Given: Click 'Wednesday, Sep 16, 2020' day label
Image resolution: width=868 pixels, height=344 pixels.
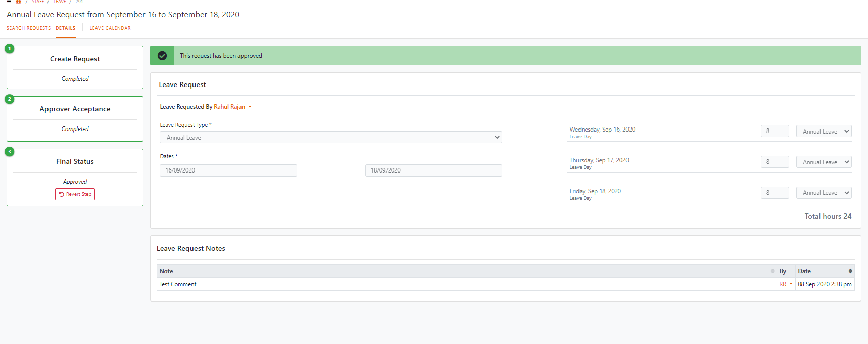Looking at the screenshot, I should (x=602, y=130).
